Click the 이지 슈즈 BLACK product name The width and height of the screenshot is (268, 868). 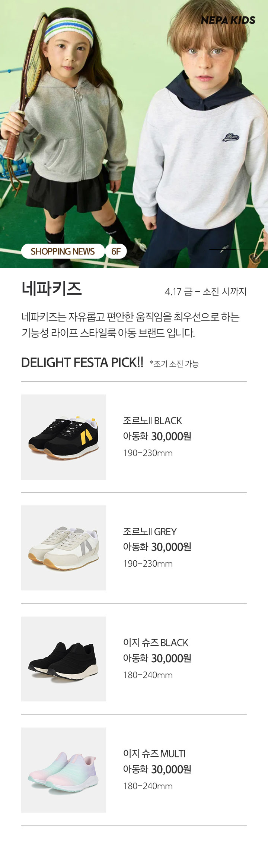pos(156,643)
